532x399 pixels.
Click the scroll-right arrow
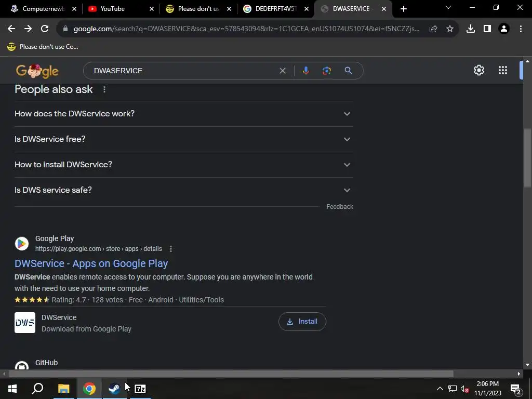[x=519, y=374]
